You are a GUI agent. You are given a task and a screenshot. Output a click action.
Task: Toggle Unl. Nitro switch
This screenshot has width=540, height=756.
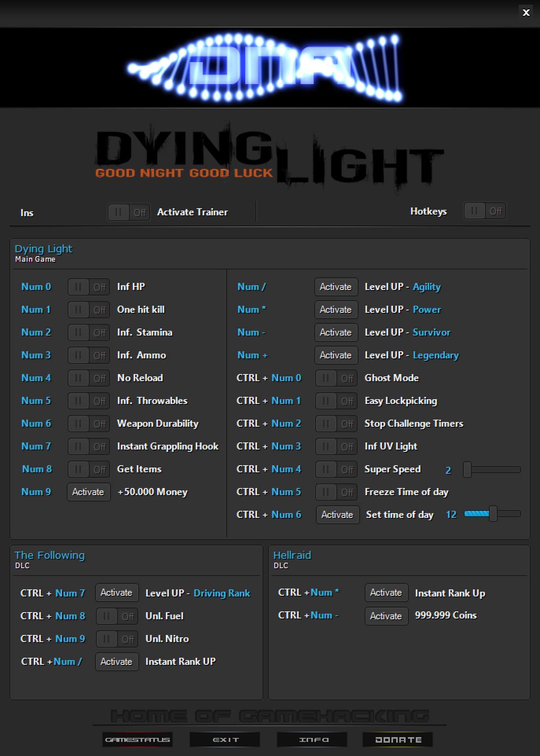(x=117, y=639)
